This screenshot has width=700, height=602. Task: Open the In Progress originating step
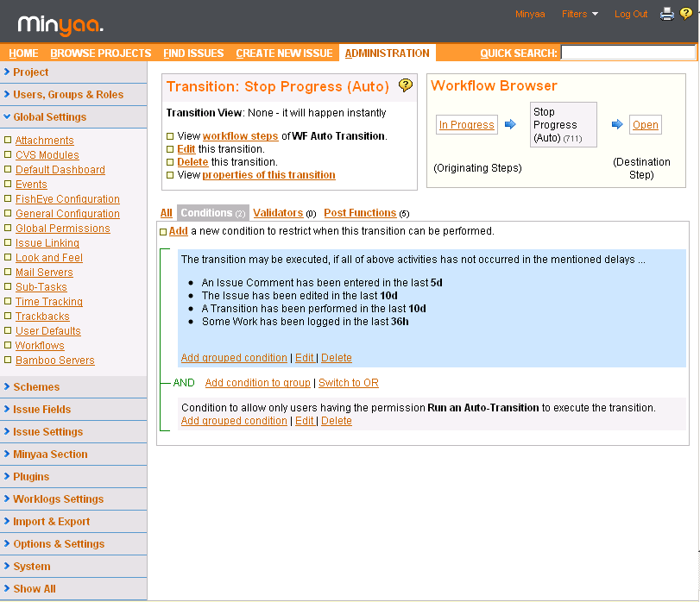pos(466,124)
